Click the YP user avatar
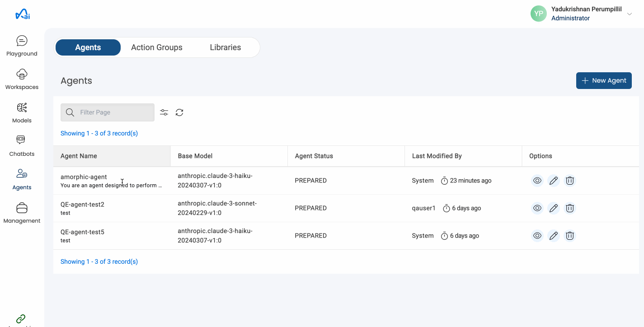The height and width of the screenshot is (327, 644). click(x=539, y=14)
